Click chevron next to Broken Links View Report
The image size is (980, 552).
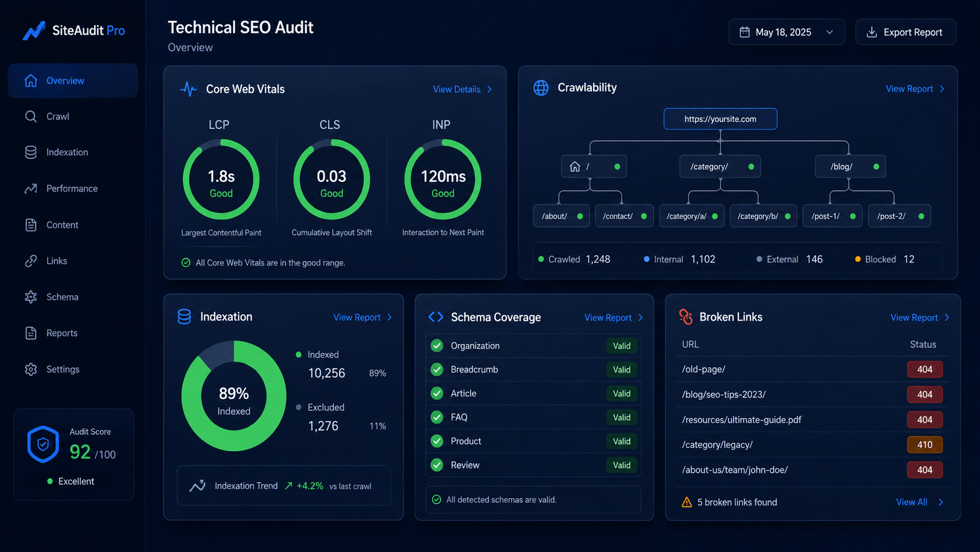[947, 318]
